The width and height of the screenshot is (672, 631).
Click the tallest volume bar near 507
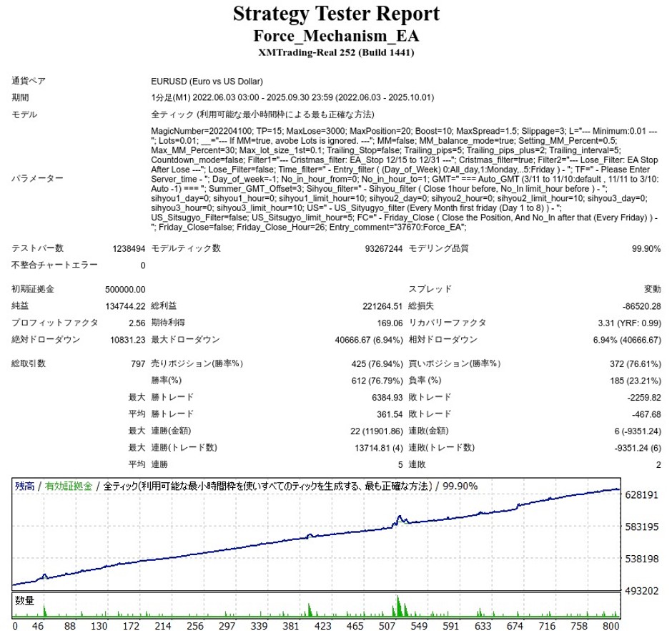[398, 606]
